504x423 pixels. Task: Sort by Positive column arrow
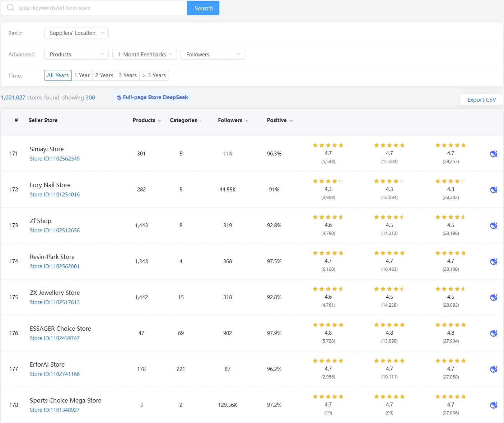[291, 121]
